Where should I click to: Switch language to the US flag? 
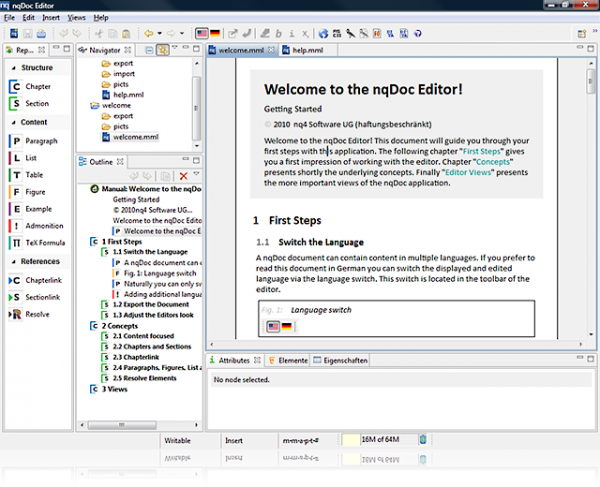(202, 33)
